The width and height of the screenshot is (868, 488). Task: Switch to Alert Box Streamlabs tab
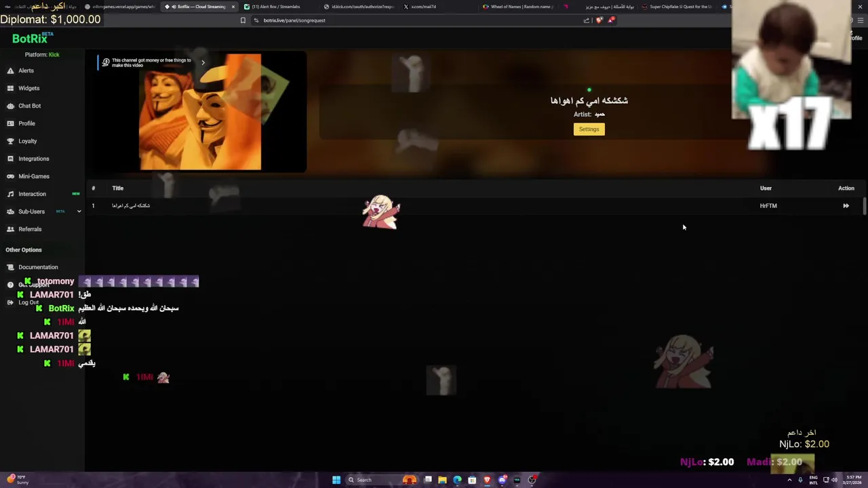276,7
